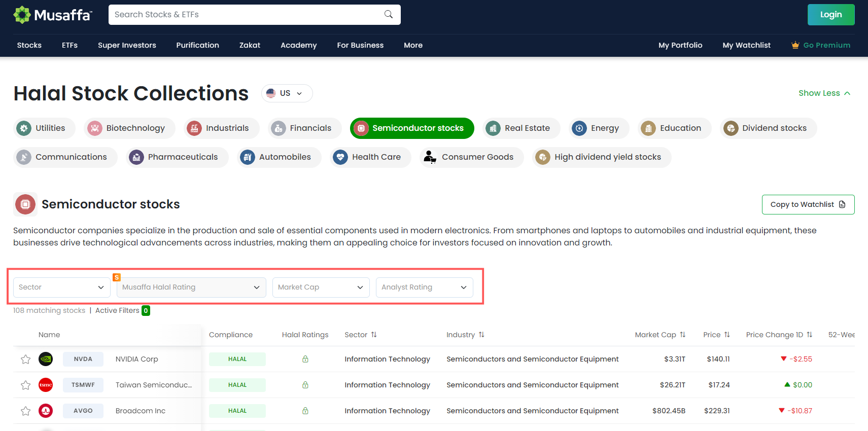Expand the Musaffa Halal Rating dropdown
The height and width of the screenshot is (431, 868).
point(191,287)
